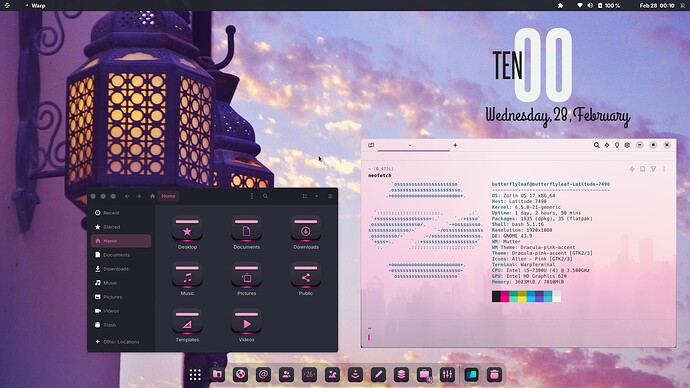Screen dimensions: 690x388
Task: Select Documents in Files sidebar
Action: [x=121, y=255]
